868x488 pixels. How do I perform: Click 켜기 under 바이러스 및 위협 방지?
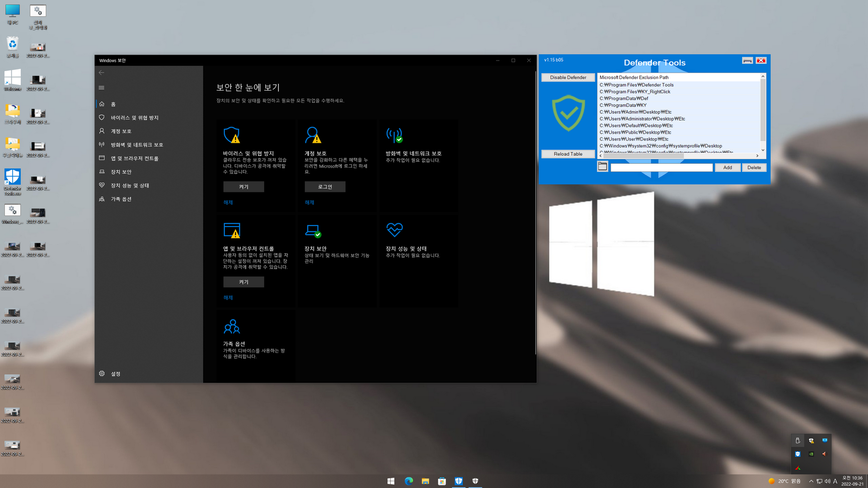[244, 187]
